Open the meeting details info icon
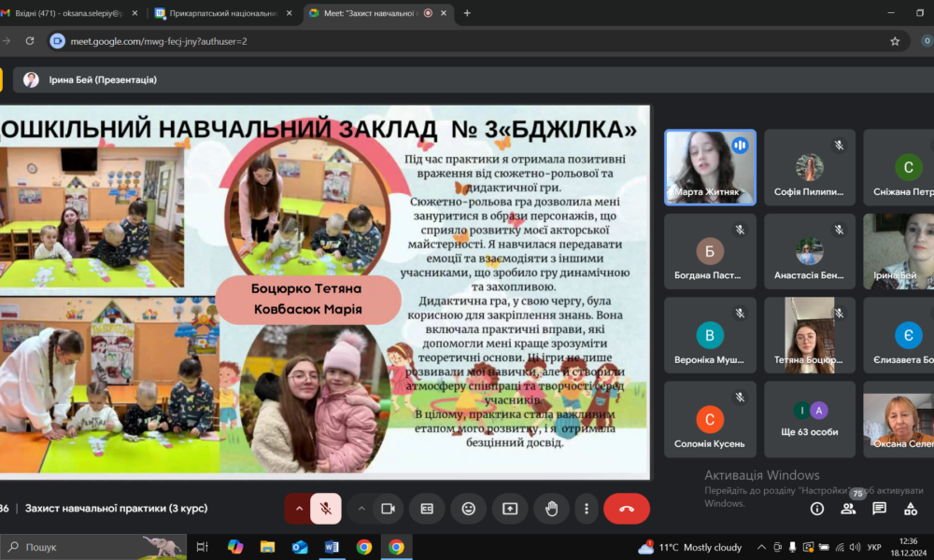Screen dimensions: 934x560 point(817,509)
